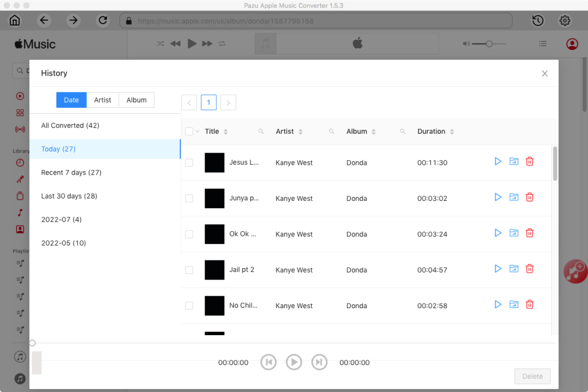Switch to the Artist grouping tab
This screenshot has width=588, height=392.
click(103, 100)
